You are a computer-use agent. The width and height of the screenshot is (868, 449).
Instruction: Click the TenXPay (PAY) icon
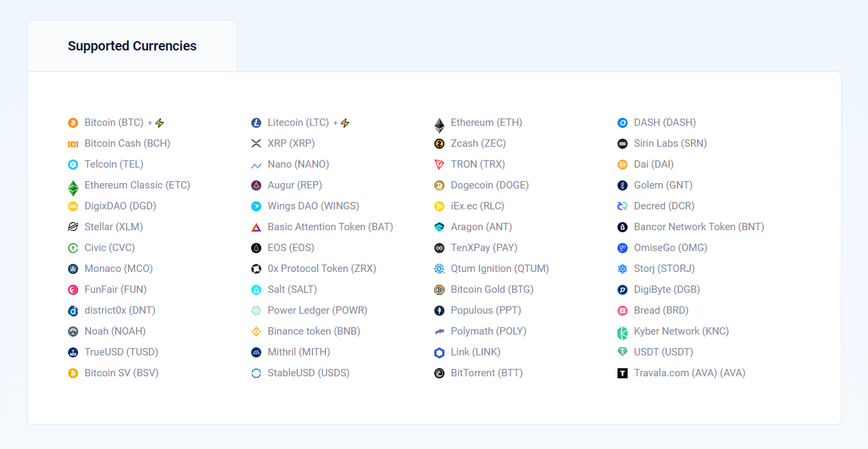[x=439, y=248]
